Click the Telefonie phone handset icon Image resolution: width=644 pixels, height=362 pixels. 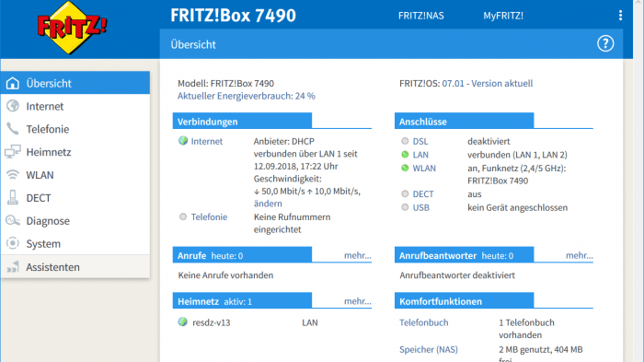click(13, 129)
